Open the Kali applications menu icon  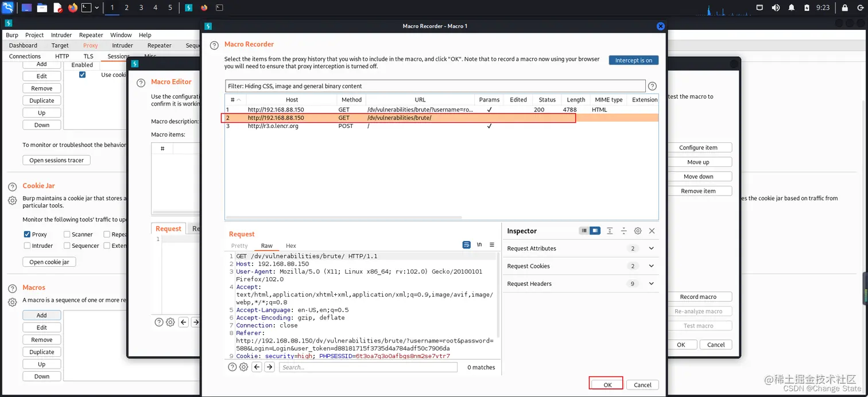(7, 7)
